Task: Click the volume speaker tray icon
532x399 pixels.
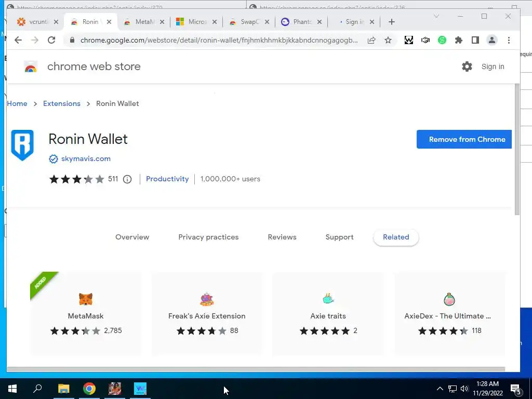Action: [x=464, y=389]
